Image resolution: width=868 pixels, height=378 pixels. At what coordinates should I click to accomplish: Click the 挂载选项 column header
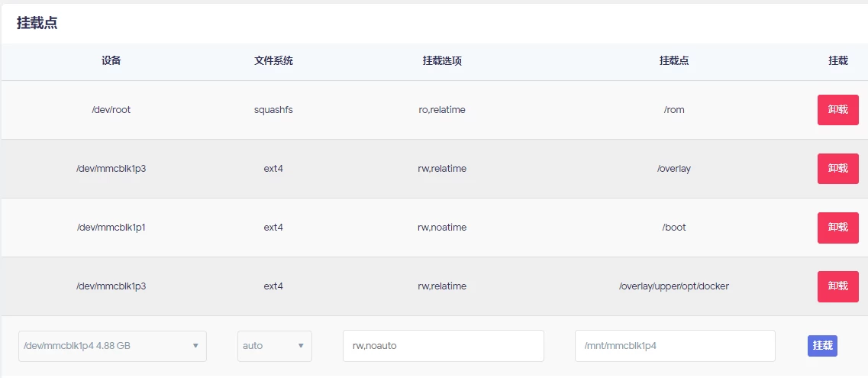[442, 61]
